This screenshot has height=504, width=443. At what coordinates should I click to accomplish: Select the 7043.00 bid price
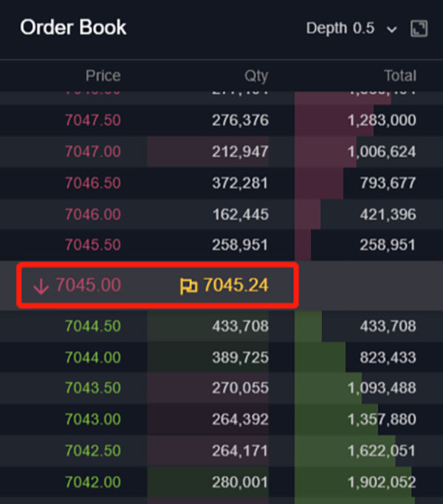tap(92, 419)
